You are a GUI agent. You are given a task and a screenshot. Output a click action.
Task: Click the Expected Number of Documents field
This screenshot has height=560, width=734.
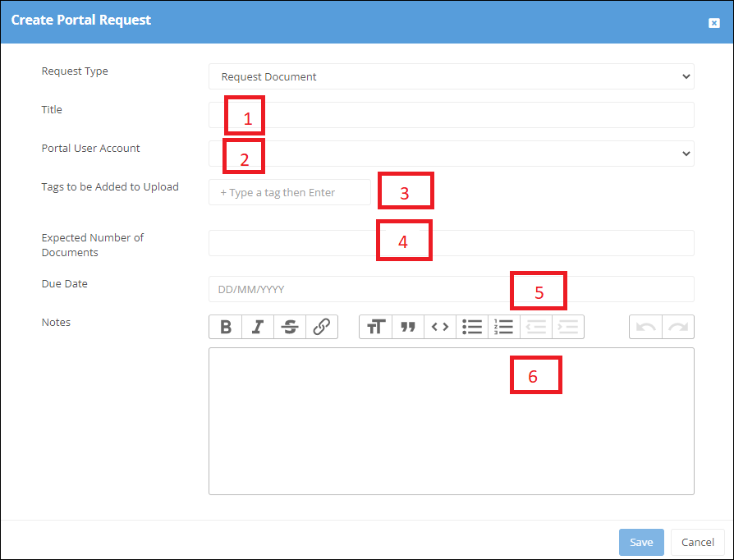click(452, 243)
